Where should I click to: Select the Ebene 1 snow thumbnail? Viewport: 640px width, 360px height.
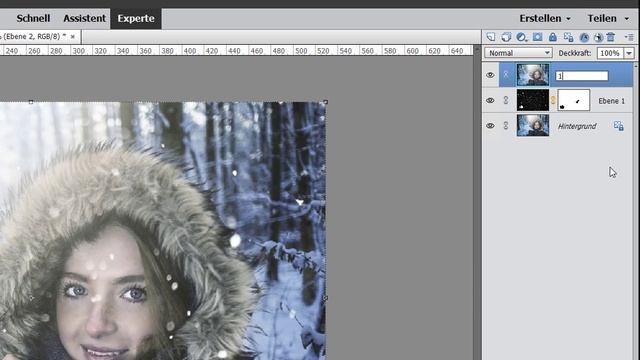[x=533, y=100]
